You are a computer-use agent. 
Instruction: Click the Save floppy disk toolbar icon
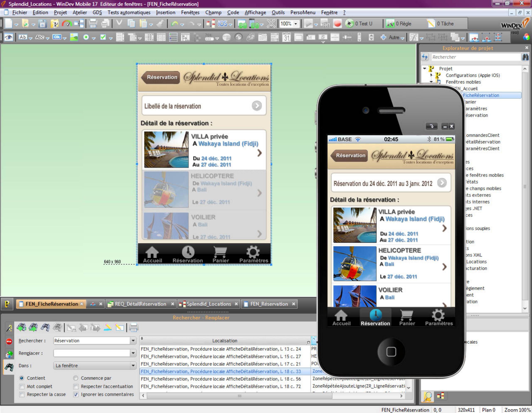pyautogui.click(x=42, y=24)
